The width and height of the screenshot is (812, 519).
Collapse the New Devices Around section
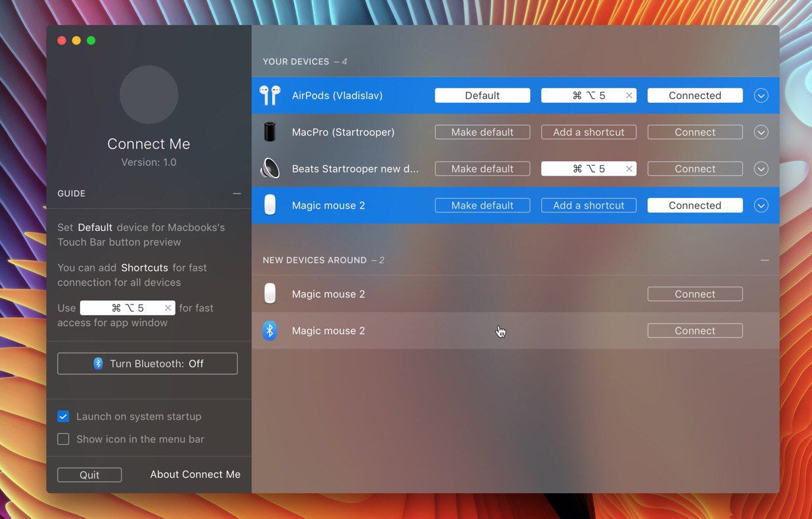764,260
